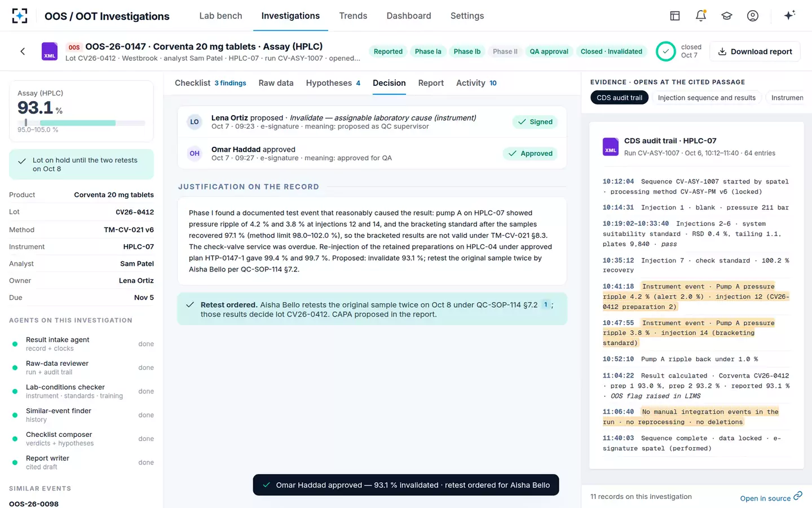Click the Approved status badge for Omar Haddad

click(x=531, y=154)
